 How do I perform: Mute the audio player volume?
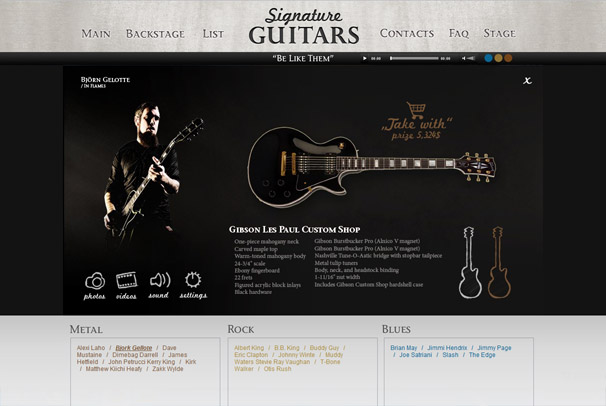pyautogui.click(x=464, y=58)
